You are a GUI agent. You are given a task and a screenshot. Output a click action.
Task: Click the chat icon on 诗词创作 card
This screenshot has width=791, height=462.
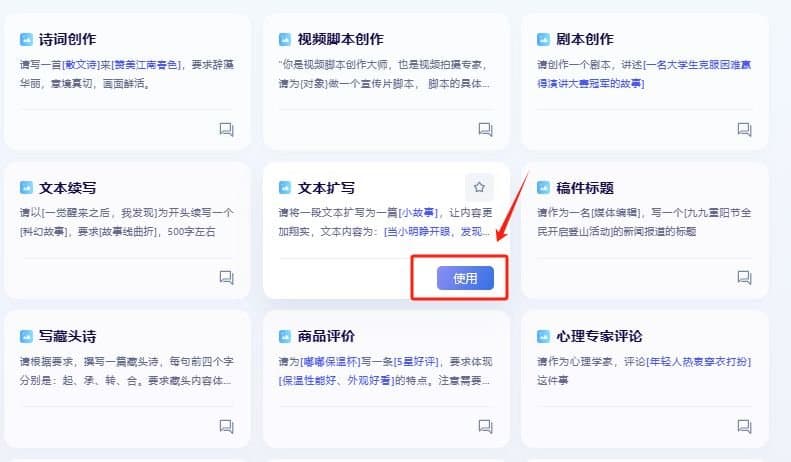[x=227, y=130]
